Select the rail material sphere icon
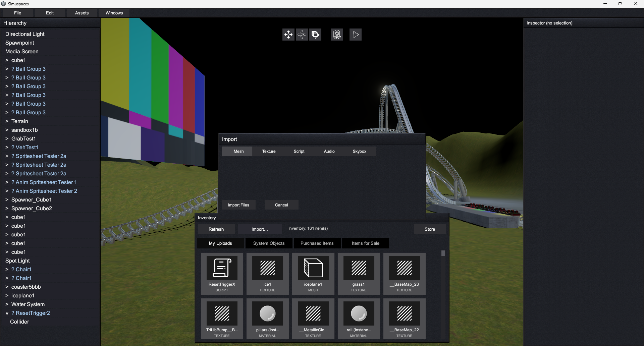 [x=359, y=313]
